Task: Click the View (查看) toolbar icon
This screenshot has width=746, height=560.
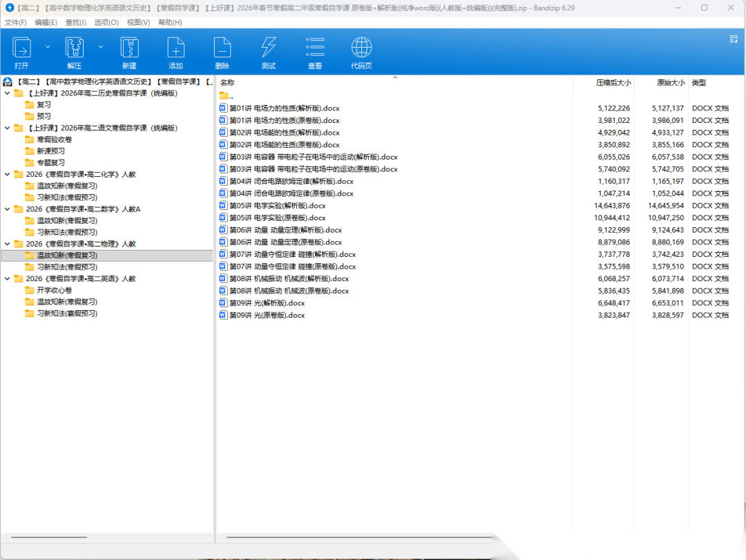Action: point(315,48)
